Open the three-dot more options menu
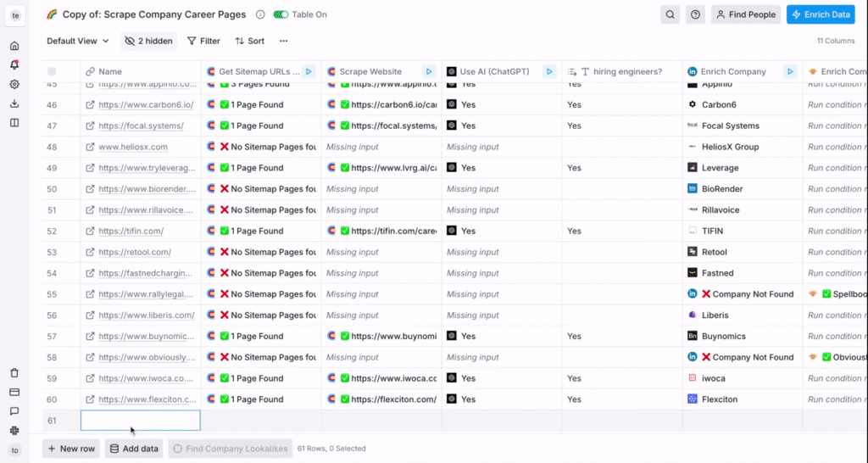Screen dimensions: 868x463 (283, 41)
